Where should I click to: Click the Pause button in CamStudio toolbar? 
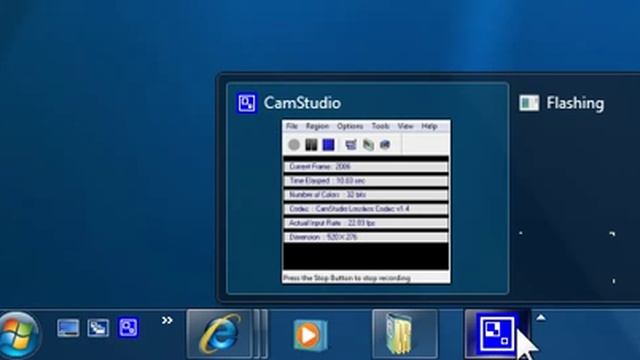tap(311, 144)
